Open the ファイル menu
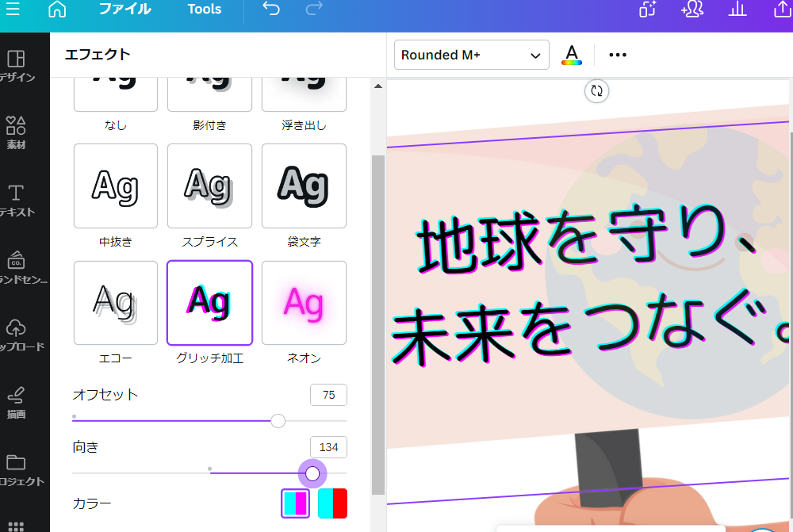Screen dimensions: 793x532 click(125, 9)
